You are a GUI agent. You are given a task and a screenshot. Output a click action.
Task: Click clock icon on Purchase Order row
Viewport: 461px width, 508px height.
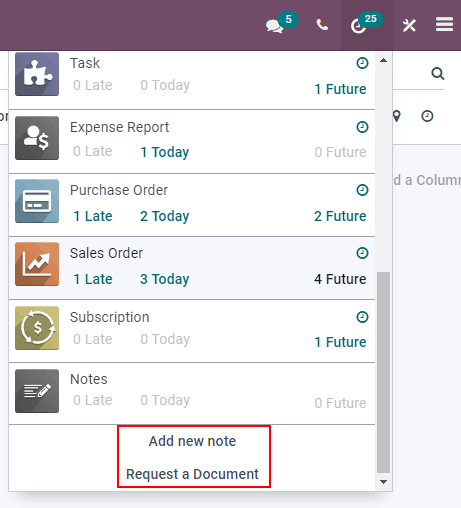(x=362, y=190)
